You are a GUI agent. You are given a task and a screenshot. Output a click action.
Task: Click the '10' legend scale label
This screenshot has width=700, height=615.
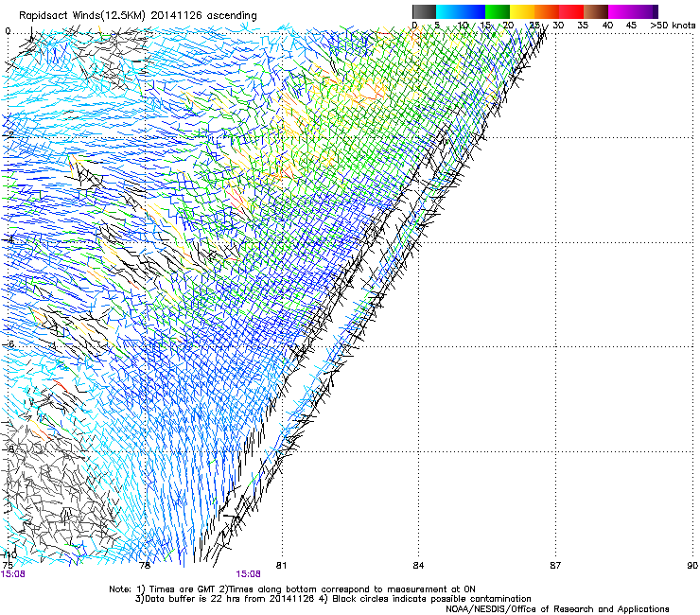pyautogui.click(x=463, y=26)
